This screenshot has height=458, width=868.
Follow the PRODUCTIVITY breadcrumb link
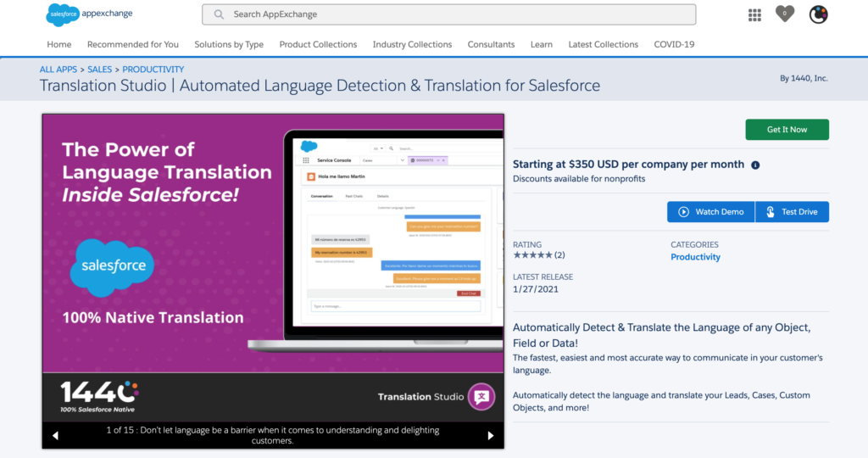[153, 70]
